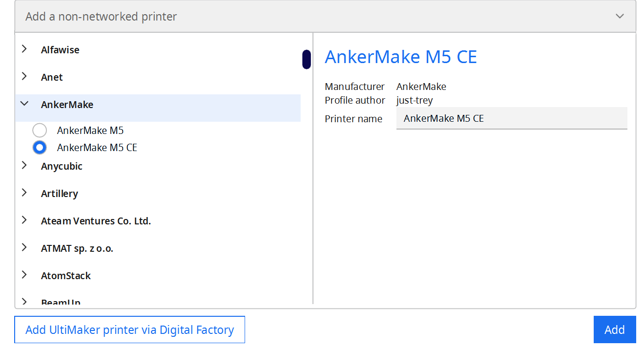Expand the Anet manufacturer list

coord(24,76)
